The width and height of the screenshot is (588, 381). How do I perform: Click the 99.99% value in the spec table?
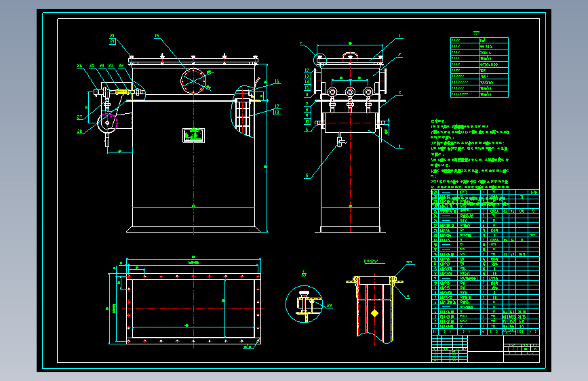pyautogui.click(x=486, y=47)
